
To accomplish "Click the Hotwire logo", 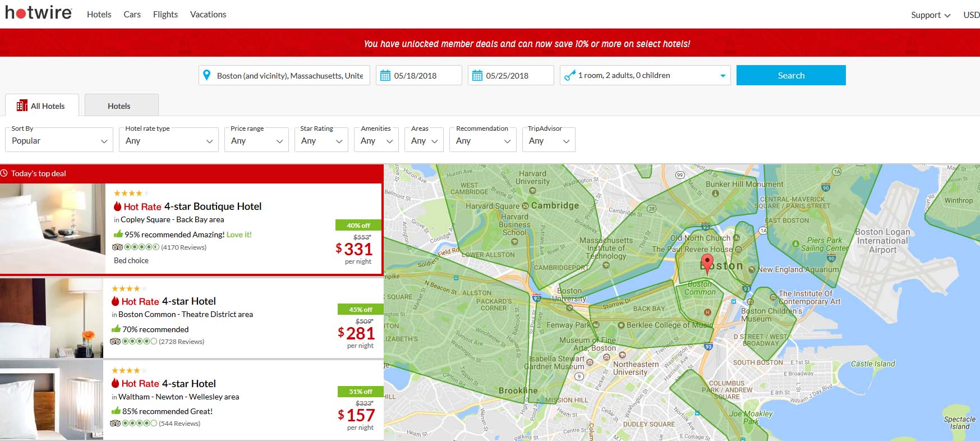I will [38, 12].
